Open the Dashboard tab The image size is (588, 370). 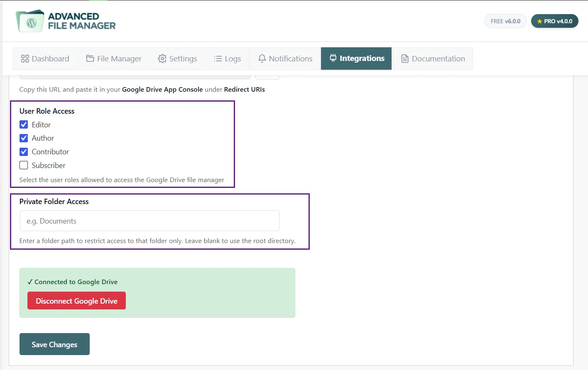(x=45, y=58)
